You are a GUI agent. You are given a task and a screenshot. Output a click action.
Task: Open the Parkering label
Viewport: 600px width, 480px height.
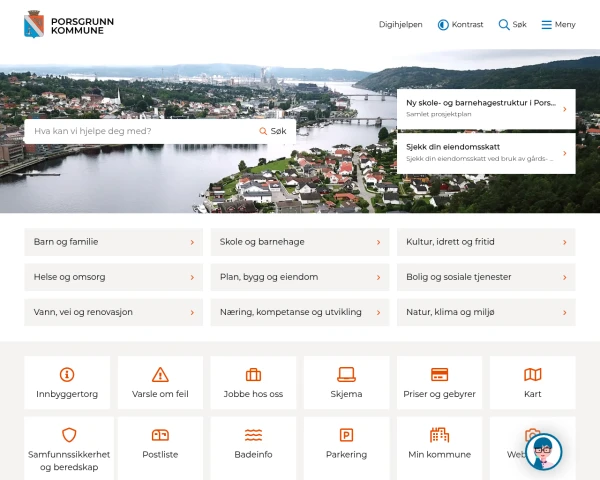tap(346, 454)
